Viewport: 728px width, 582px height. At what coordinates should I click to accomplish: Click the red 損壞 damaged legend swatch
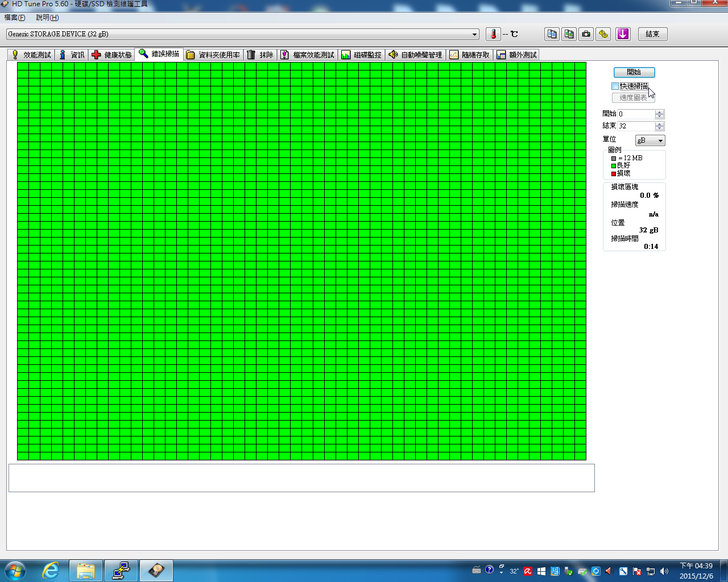click(x=614, y=173)
